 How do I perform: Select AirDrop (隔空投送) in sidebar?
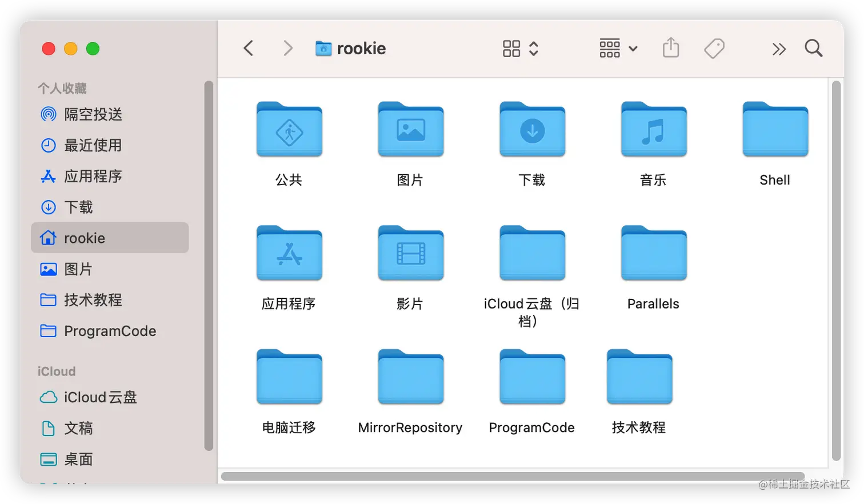(110, 114)
